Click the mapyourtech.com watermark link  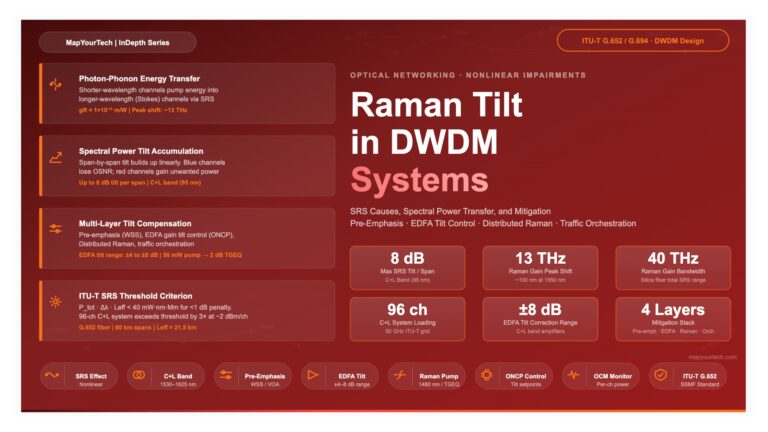tap(711, 356)
